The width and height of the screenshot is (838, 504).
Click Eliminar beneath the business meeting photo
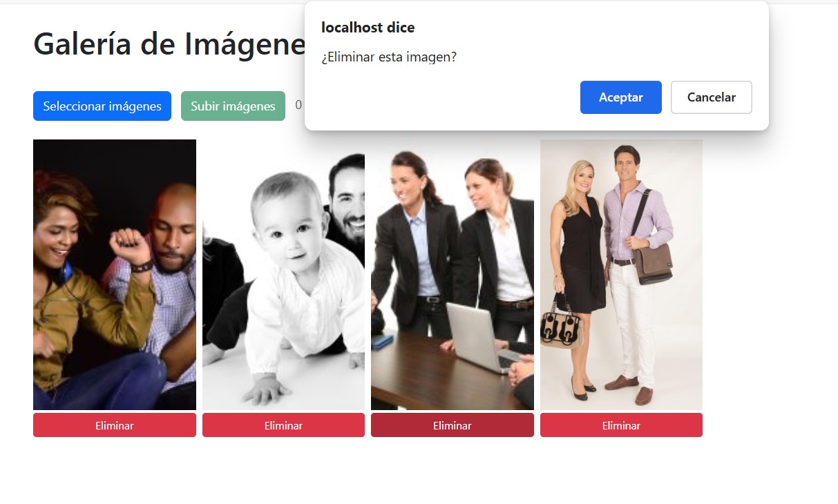point(453,425)
